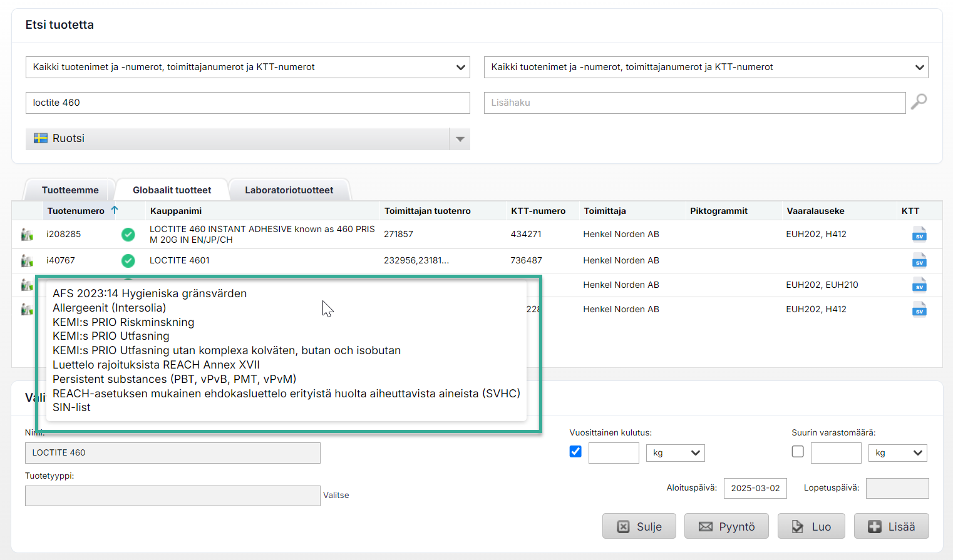Image resolution: width=953 pixels, height=560 pixels.
Task: Click LOCTITE 4601 trade name
Action: coord(180,260)
